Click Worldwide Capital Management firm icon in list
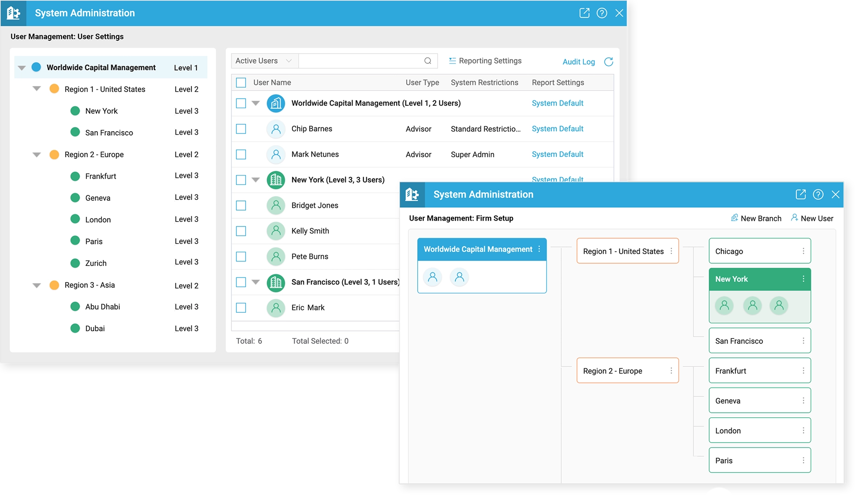Viewport: 857px width, 504px height. [x=276, y=103]
